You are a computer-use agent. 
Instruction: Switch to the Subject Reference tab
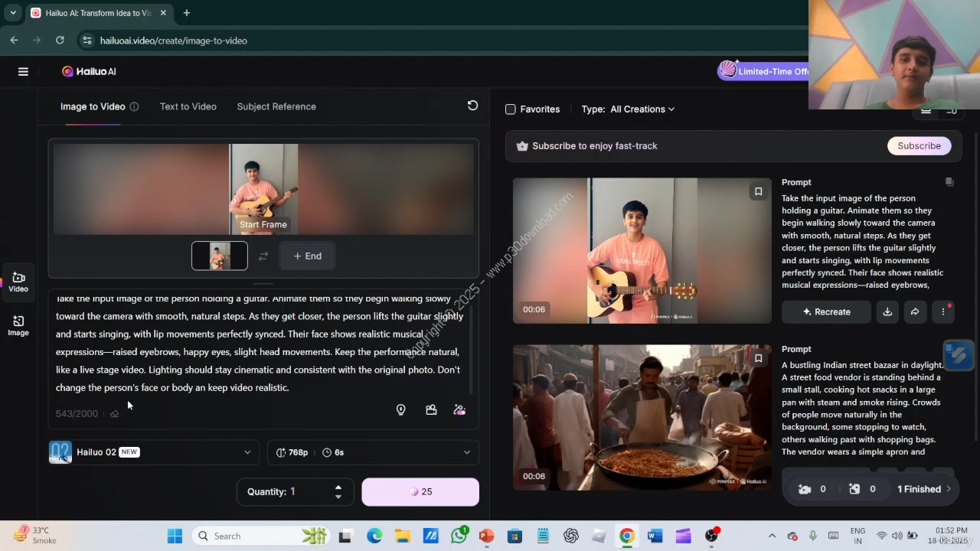pos(276,106)
